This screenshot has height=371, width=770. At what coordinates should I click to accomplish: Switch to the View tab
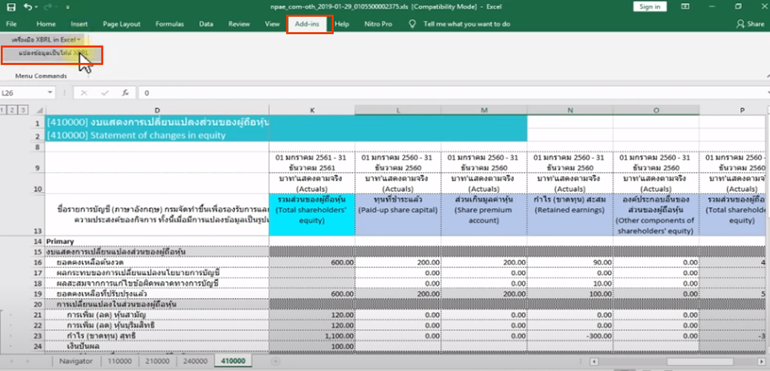click(272, 24)
